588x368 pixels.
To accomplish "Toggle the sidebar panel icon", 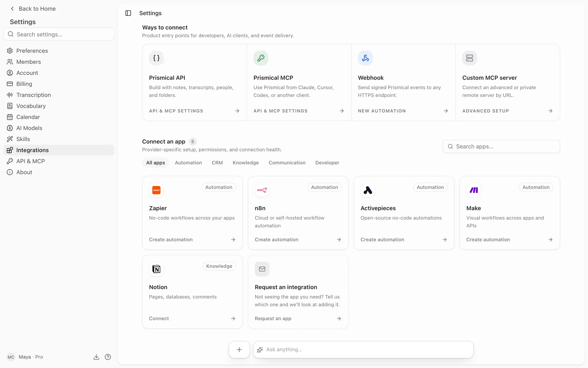I will [128, 13].
